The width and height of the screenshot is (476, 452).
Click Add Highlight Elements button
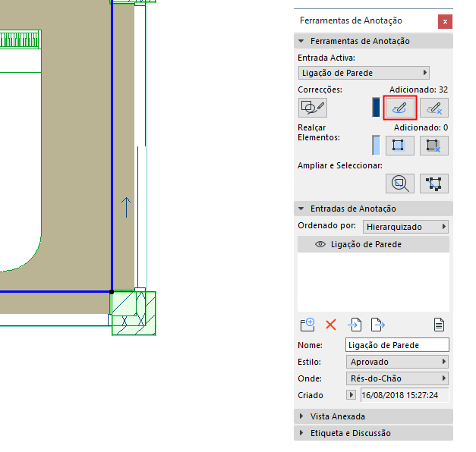click(400, 146)
